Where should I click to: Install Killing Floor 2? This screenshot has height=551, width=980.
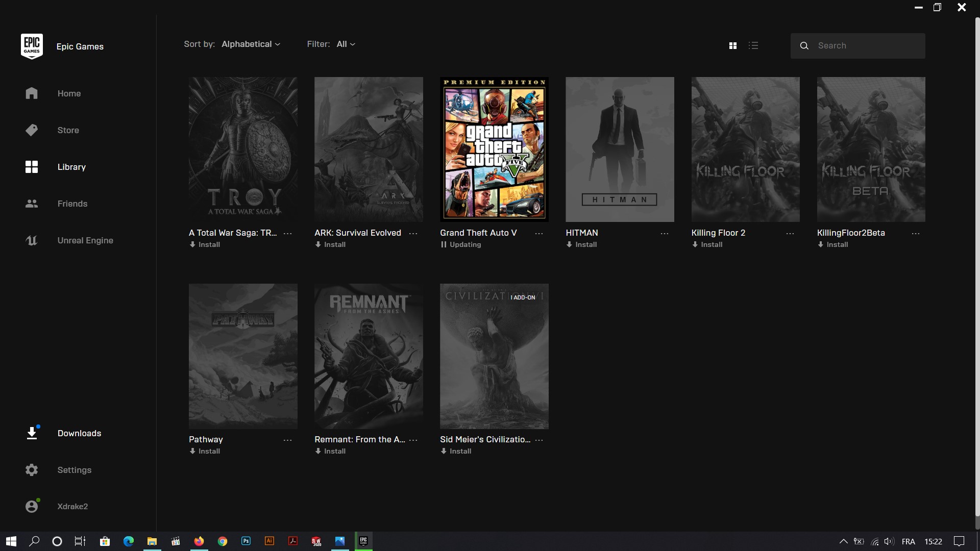point(707,244)
